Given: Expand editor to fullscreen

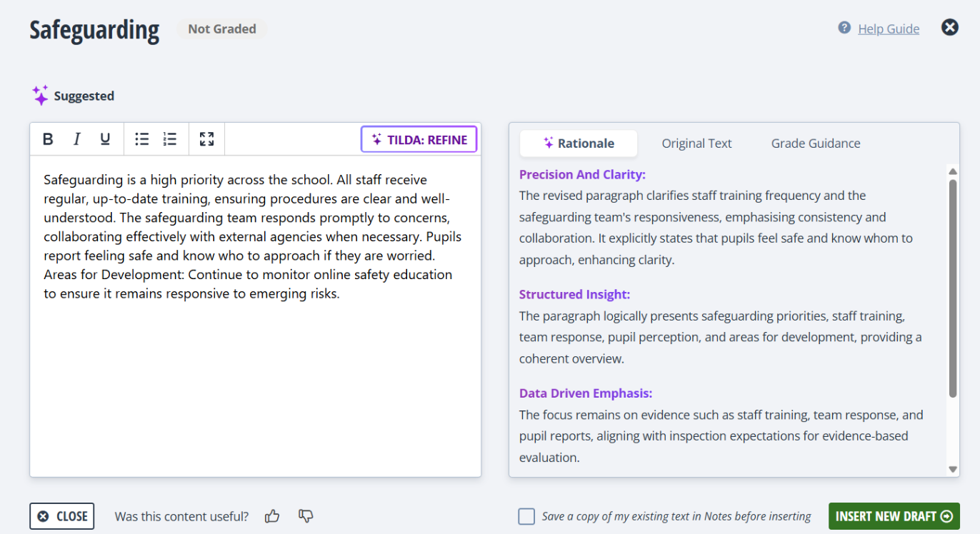Looking at the screenshot, I should (x=206, y=139).
